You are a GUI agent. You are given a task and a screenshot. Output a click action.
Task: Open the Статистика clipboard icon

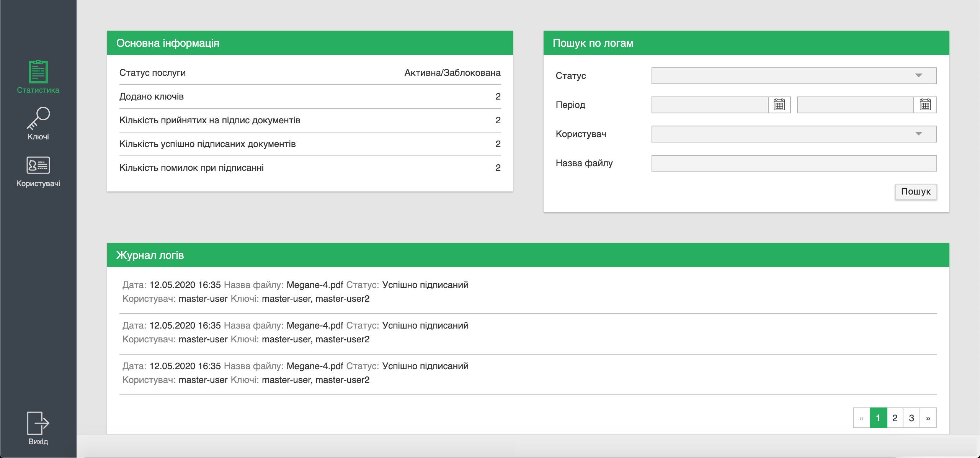(38, 72)
